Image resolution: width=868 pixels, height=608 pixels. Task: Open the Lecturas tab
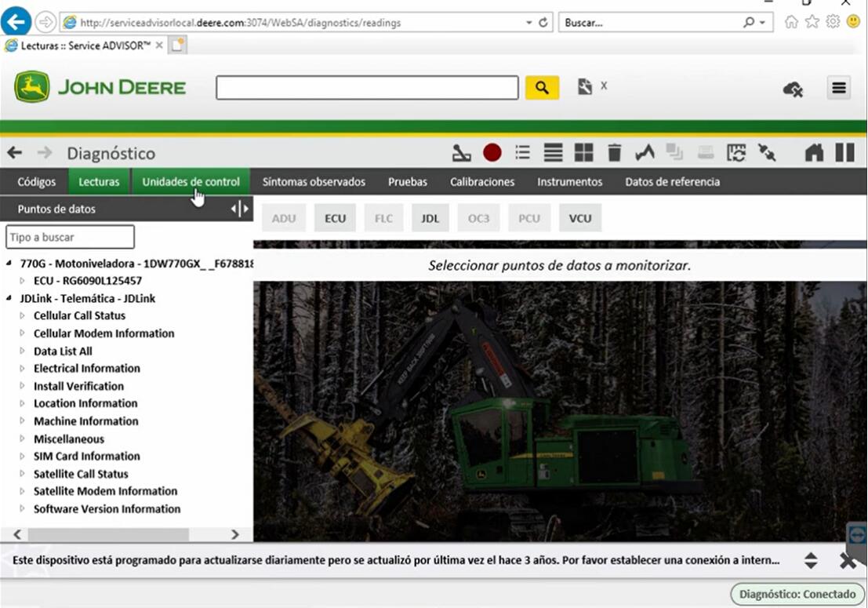pos(99,182)
